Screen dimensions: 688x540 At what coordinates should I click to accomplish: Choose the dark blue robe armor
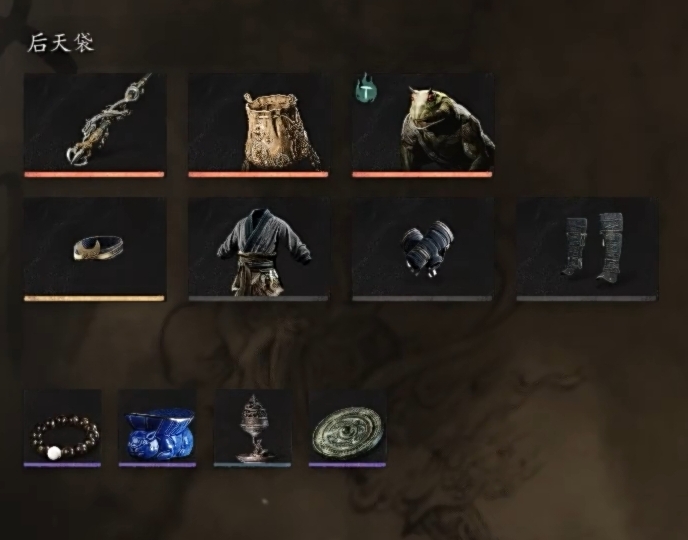point(258,249)
